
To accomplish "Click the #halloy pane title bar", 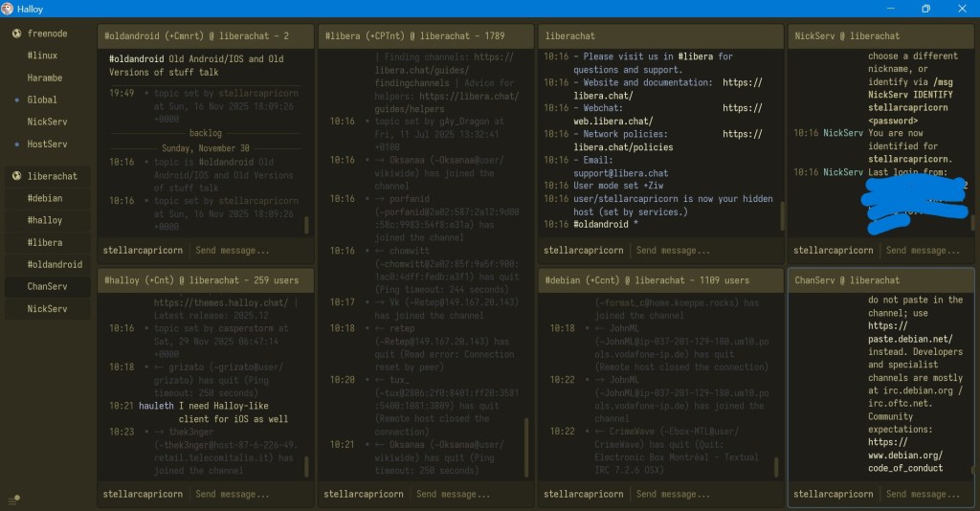I will 206,280.
